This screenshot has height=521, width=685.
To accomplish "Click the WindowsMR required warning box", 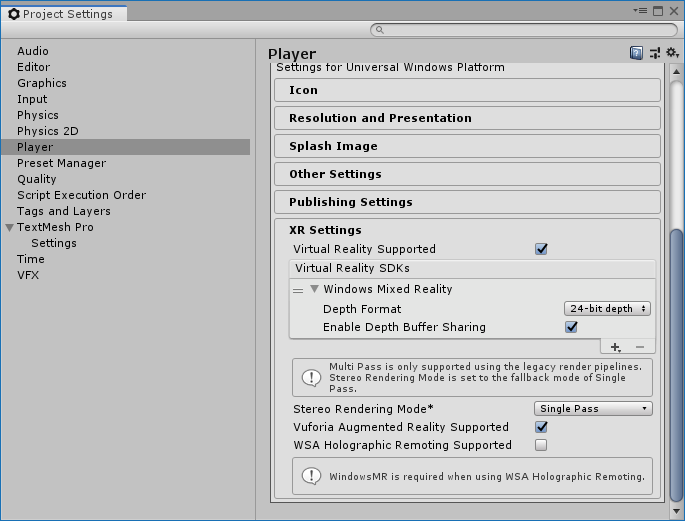I will [472, 476].
